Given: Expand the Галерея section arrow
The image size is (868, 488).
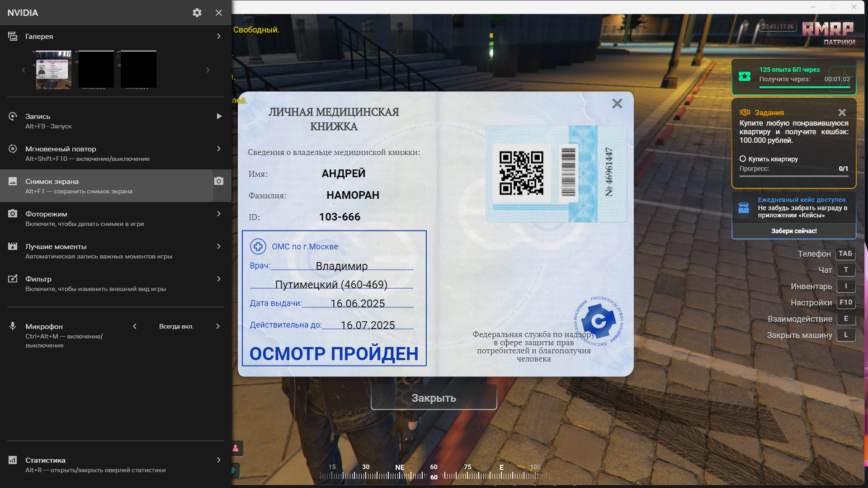Looking at the screenshot, I should click(x=219, y=36).
